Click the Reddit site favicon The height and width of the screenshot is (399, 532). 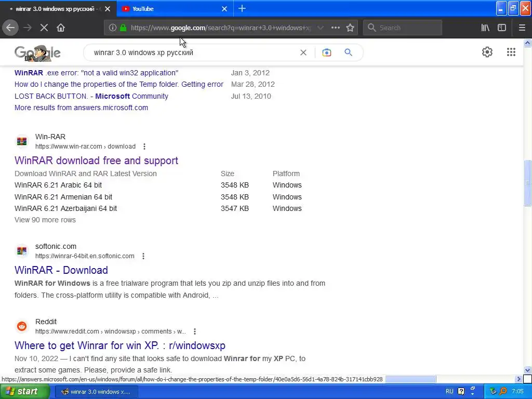pyautogui.click(x=22, y=326)
